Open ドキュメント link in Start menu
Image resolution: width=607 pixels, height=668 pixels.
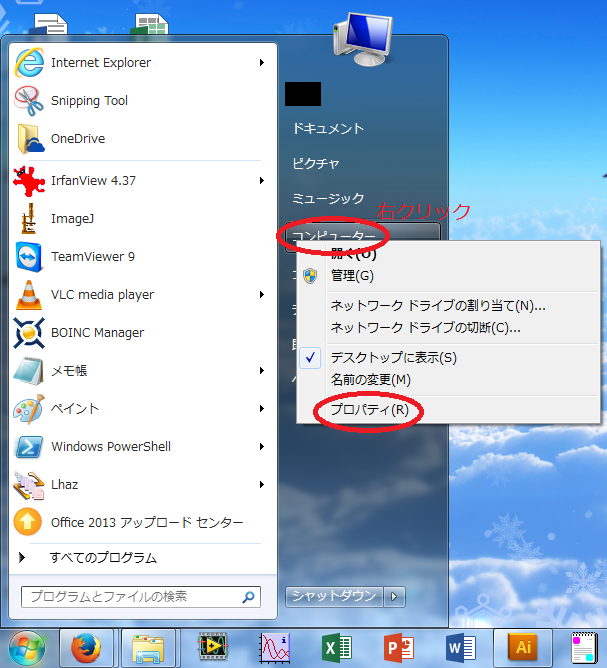coord(328,129)
